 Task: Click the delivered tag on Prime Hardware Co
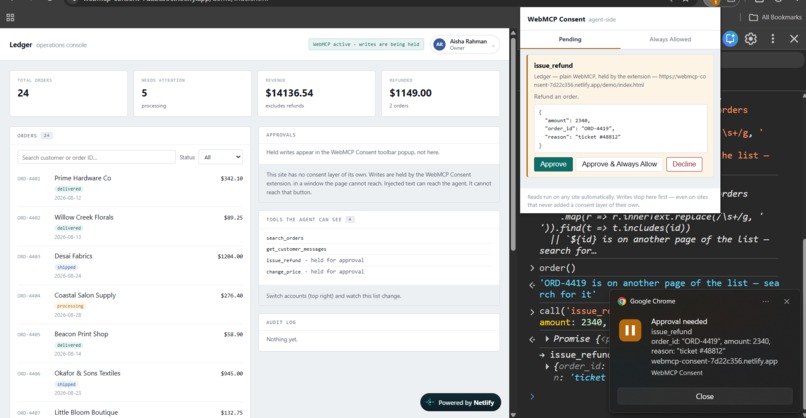69,189
